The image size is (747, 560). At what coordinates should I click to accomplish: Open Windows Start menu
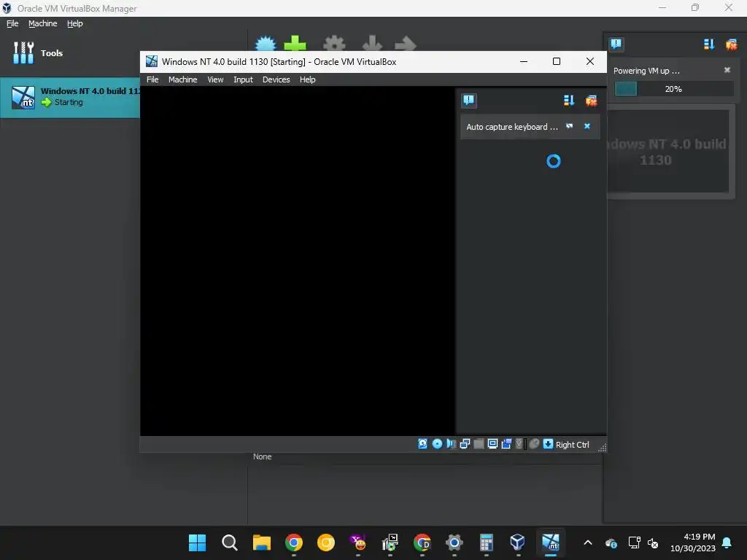click(197, 542)
